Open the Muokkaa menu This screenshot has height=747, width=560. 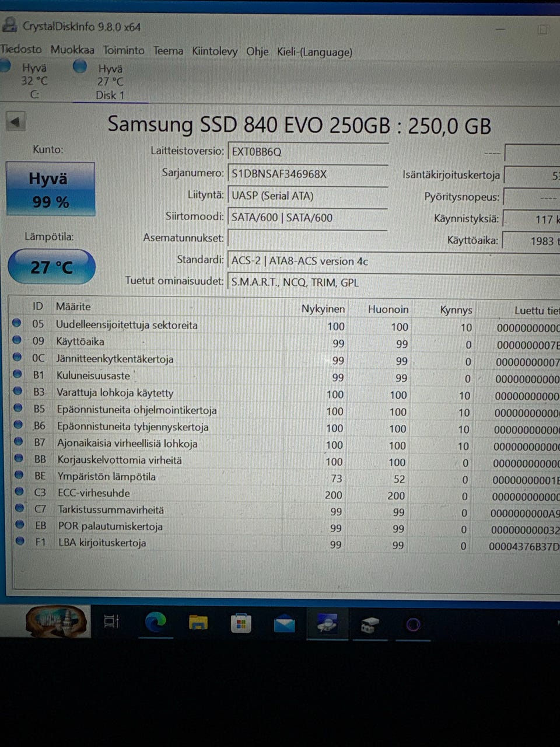click(x=72, y=50)
